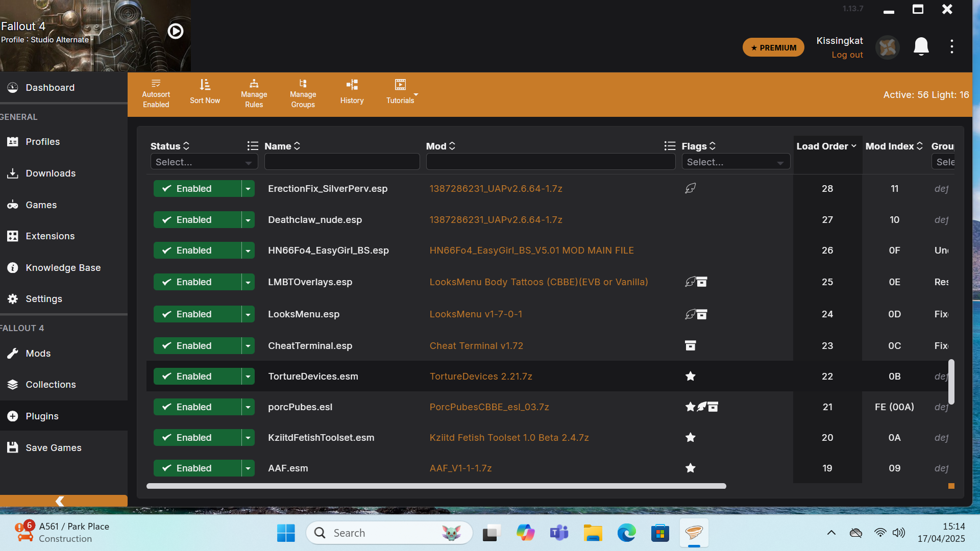Viewport: 980px width, 551px height.
Task: Click the vertical scrollbar of the plugin list
Action: pos(951,382)
